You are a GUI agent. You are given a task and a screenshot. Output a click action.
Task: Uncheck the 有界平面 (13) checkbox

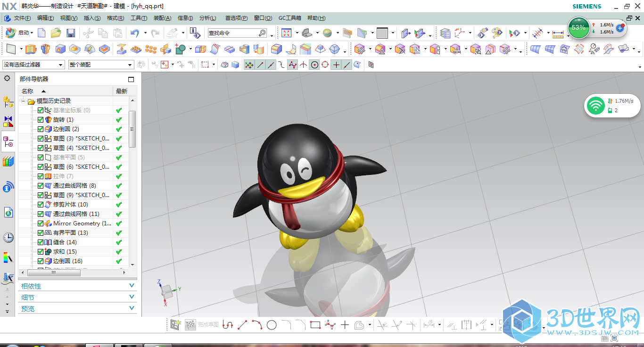(x=41, y=233)
